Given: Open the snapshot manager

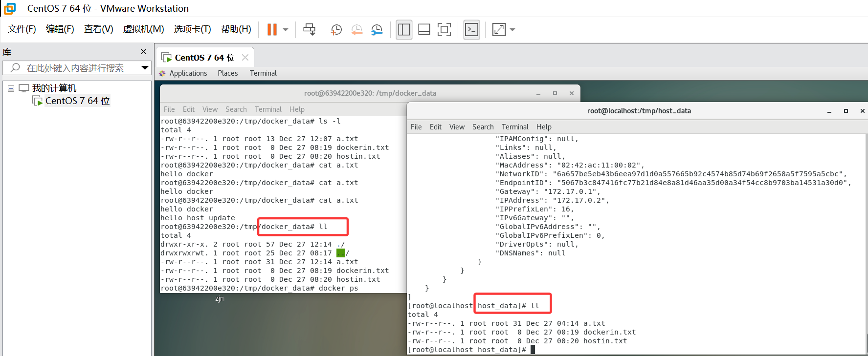Looking at the screenshot, I should (x=377, y=30).
